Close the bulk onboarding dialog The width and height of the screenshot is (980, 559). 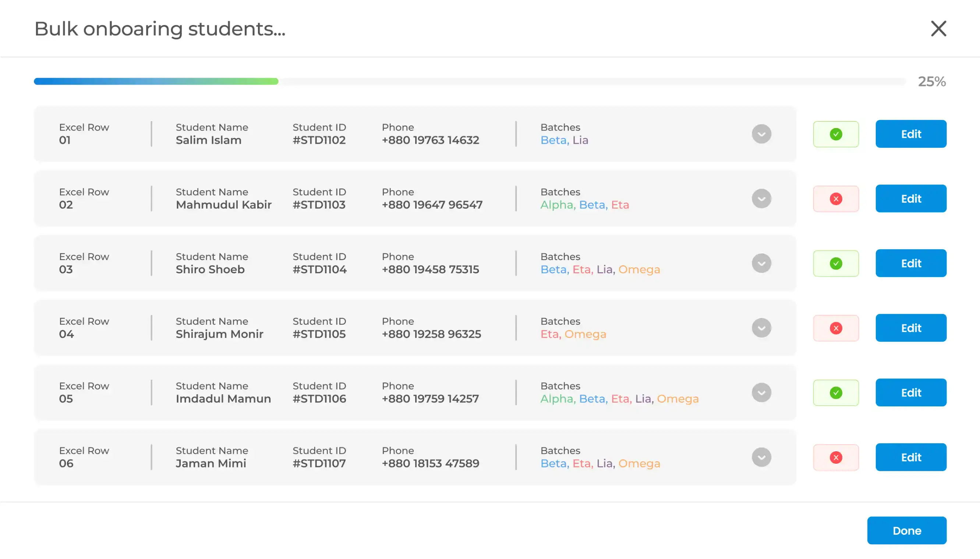click(938, 29)
